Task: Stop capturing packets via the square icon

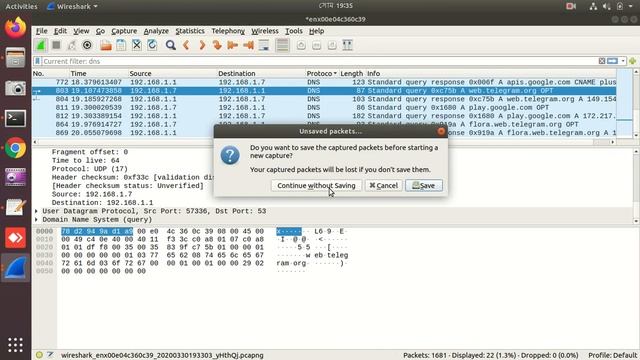Action: 56,45
